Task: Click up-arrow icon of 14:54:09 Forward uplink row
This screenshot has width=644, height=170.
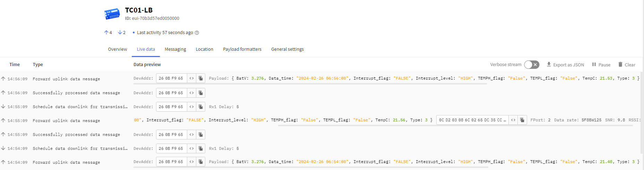Action: 3,162
